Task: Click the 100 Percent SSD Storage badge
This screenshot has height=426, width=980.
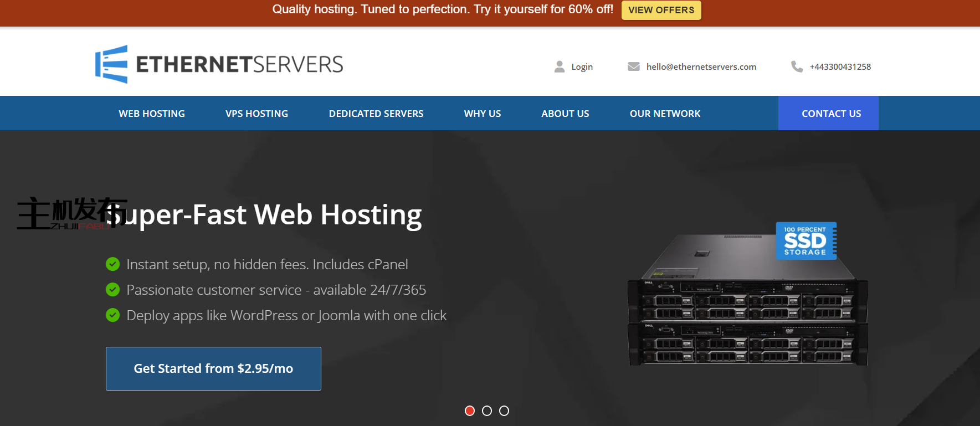Action: click(805, 241)
